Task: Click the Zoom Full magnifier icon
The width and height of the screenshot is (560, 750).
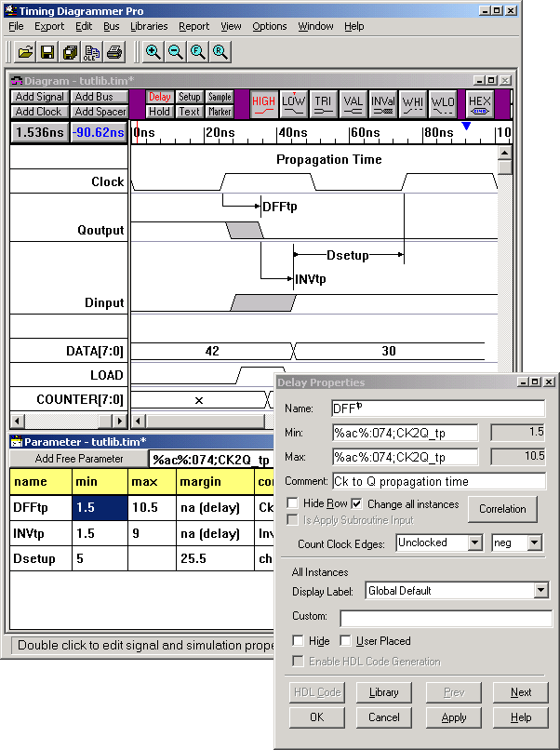Action: click(198, 52)
